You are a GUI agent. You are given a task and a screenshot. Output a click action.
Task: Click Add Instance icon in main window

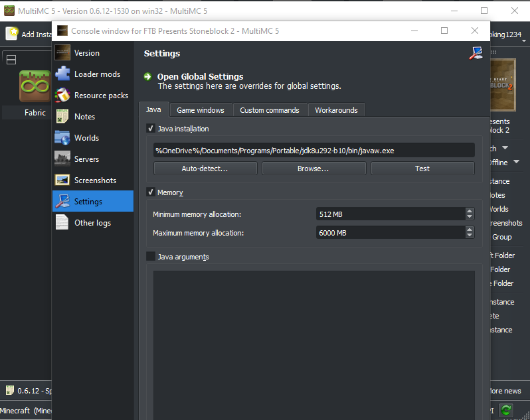pyautogui.click(x=12, y=34)
